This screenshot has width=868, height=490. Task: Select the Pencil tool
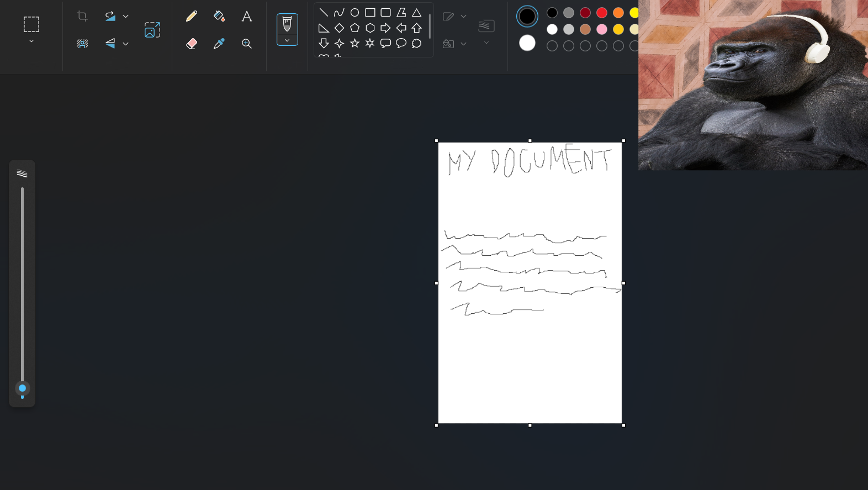tap(192, 16)
